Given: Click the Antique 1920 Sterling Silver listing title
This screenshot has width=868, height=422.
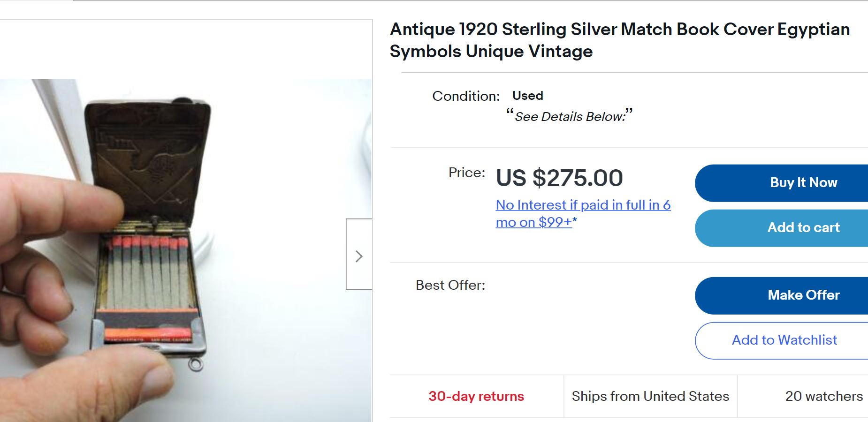Looking at the screenshot, I should [x=619, y=40].
